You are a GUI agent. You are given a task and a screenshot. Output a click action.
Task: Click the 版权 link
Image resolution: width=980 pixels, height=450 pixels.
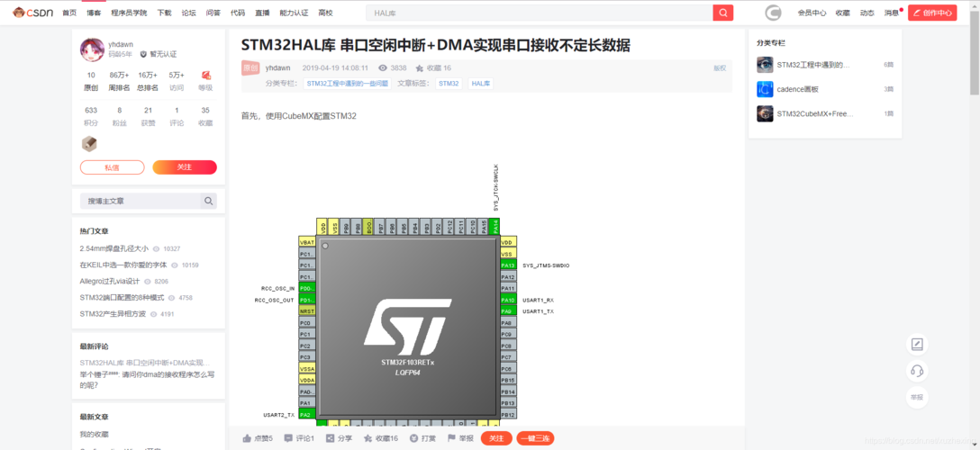[x=720, y=68]
